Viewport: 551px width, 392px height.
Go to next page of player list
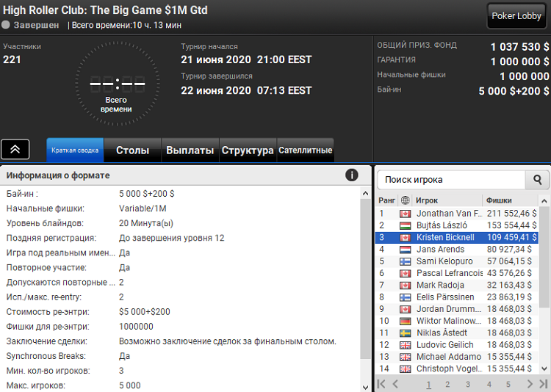pyautogui.click(x=530, y=384)
